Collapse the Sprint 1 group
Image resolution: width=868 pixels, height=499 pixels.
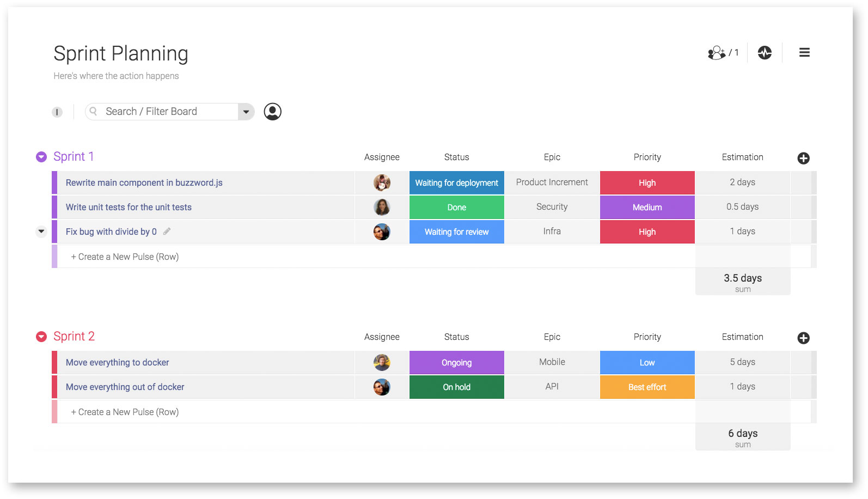(x=41, y=157)
